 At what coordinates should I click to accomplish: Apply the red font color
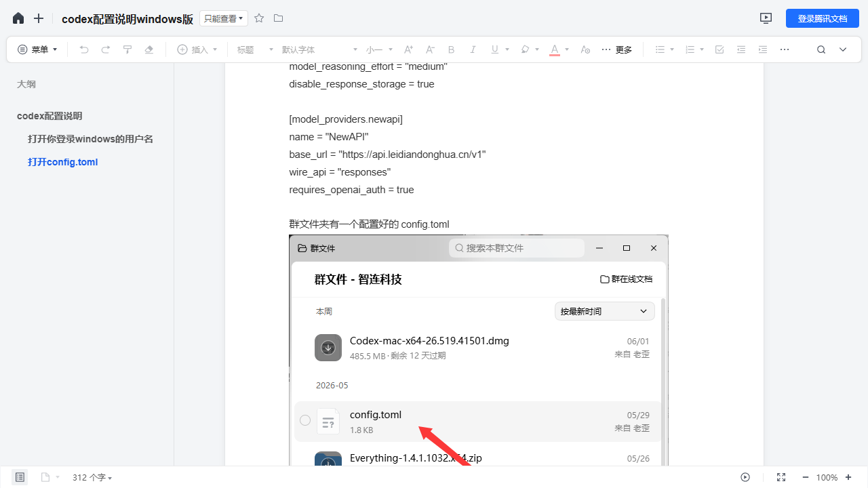pos(555,49)
